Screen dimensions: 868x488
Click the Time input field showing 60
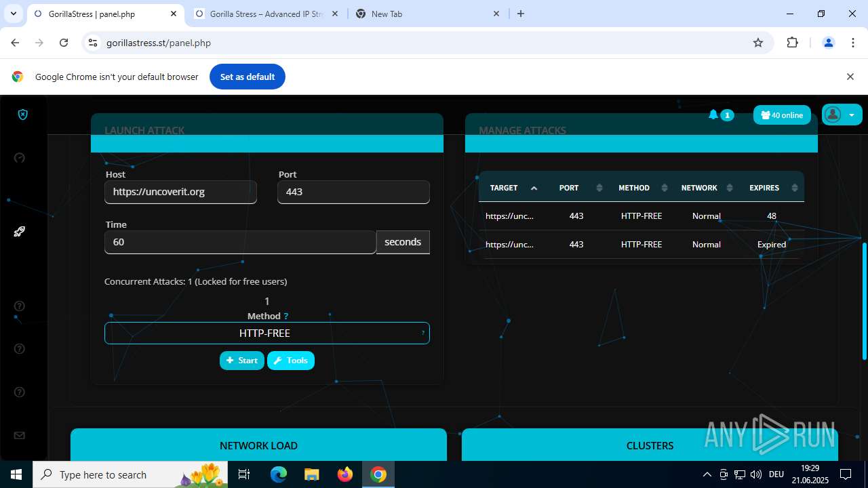[240, 242]
